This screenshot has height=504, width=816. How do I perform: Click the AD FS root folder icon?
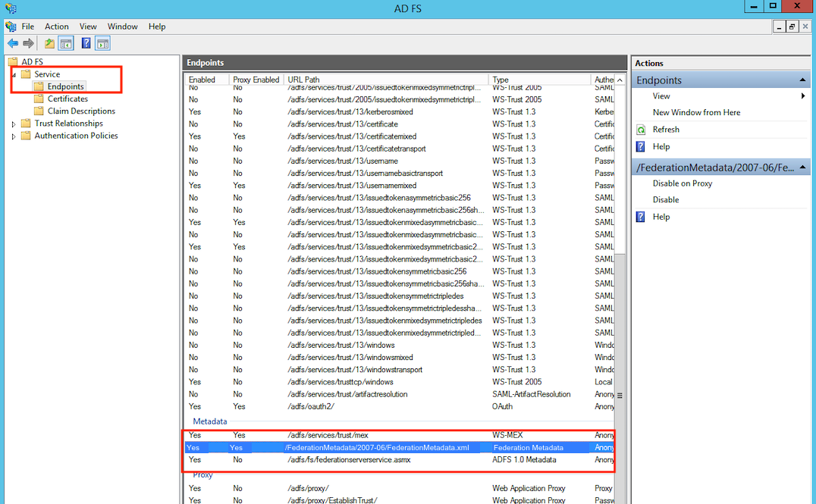pyautogui.click(x=13, y=61)
